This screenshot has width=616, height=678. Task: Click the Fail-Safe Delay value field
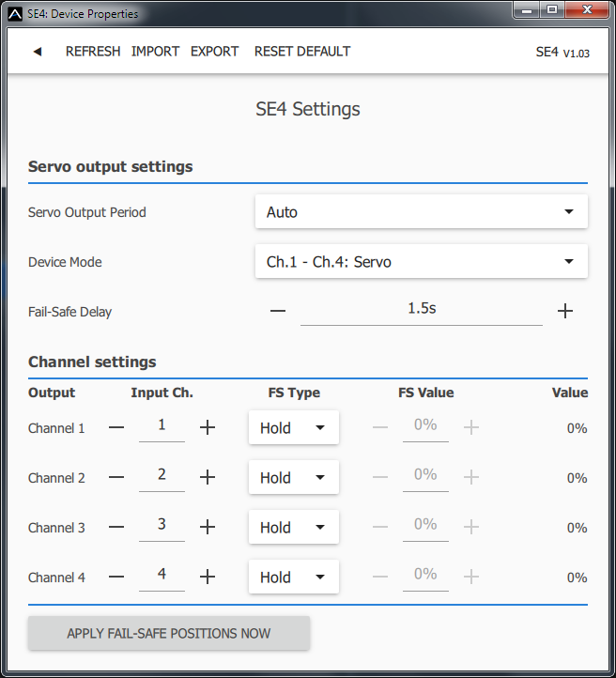pos(421,309)
